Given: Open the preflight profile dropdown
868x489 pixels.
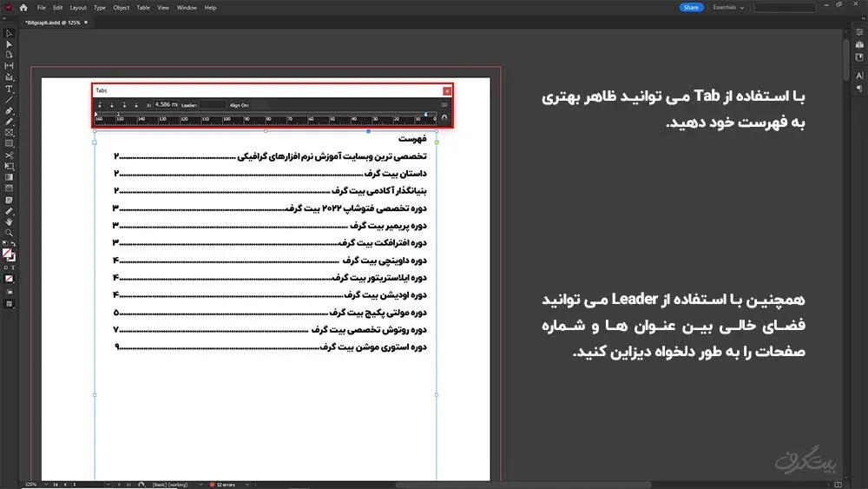Looking at the screenshot, I should (x=201, y=485).
